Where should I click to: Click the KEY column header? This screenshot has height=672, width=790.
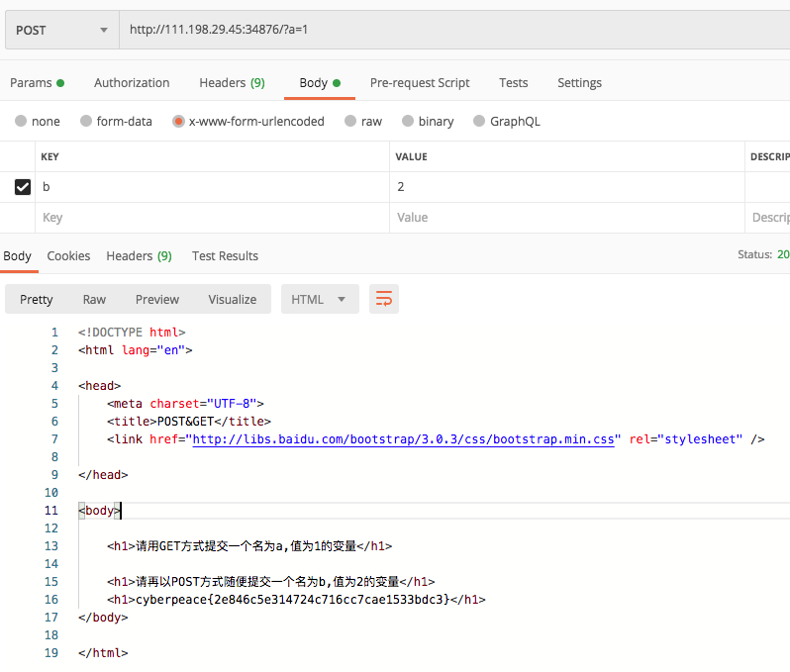click(49, 156)
